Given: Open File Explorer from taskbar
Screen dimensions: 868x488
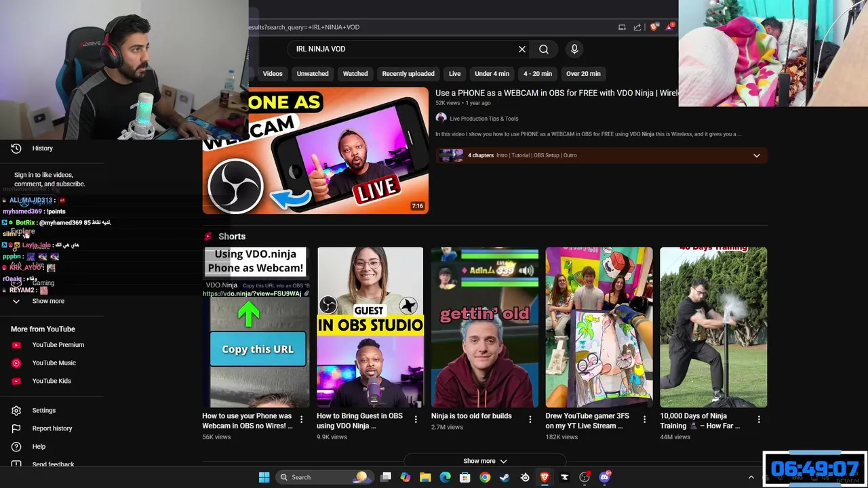Looking at the screenshot, I should pyautogui.click(x=425, y=477).
